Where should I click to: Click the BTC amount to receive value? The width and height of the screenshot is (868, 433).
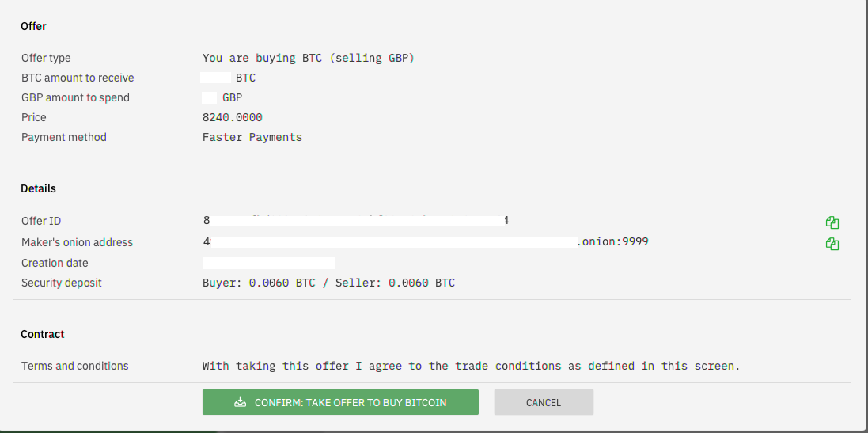click(229, 78)
